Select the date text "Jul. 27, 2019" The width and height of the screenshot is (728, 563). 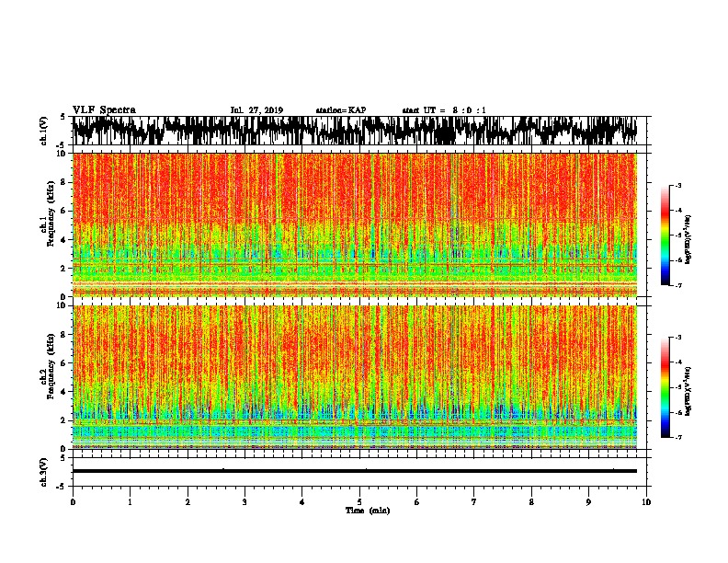(256, 110)
